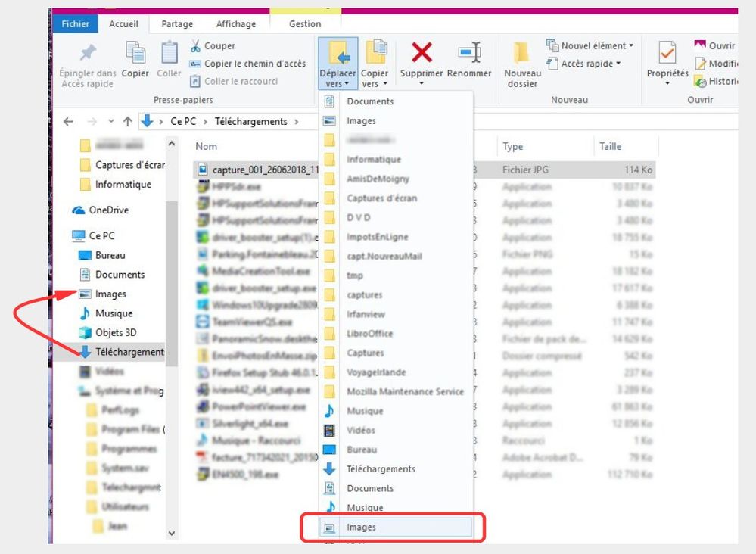This screenshot has width=756, height=554.
Task: Sort files by the Taille column header
Action: tap(610, 147)
